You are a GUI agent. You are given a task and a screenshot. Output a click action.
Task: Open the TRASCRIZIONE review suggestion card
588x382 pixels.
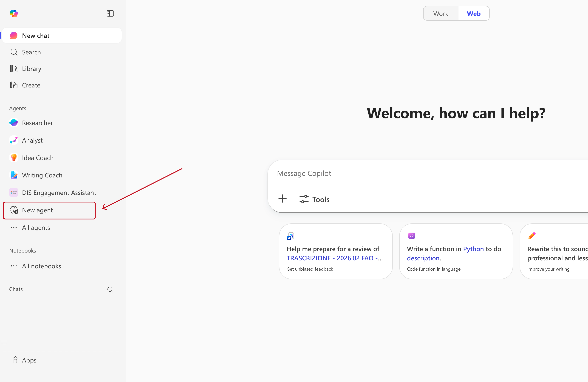(x=335, y=251)
